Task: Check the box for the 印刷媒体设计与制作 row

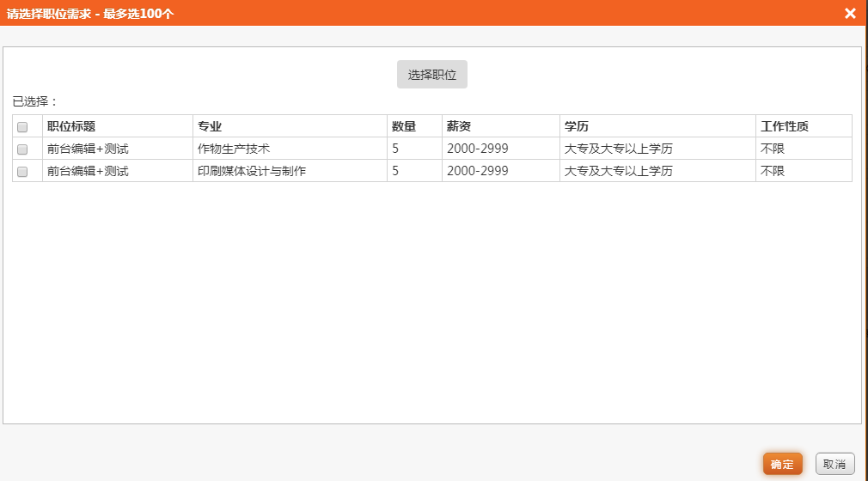Action: 23,172
